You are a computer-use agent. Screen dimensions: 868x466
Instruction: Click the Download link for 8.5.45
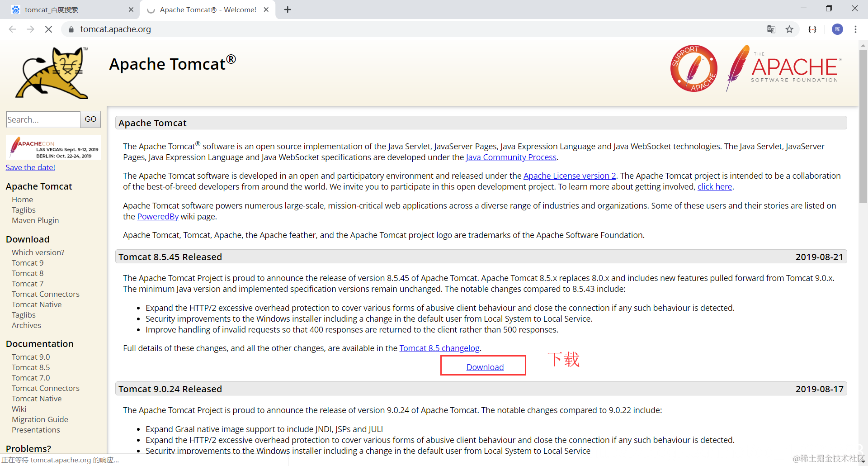(x=485, y=367)
